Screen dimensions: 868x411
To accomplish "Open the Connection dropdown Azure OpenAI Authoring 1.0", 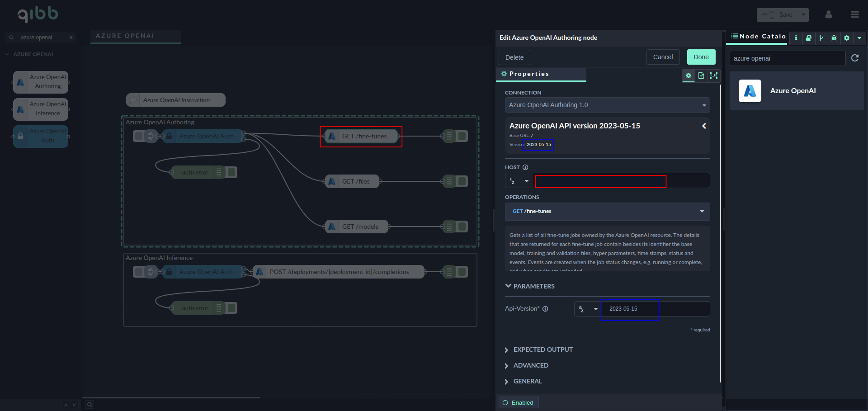I will click(607, 105).
